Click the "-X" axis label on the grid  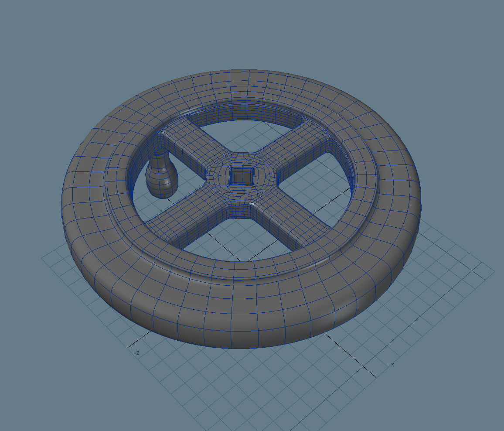[x=391, y=365]
